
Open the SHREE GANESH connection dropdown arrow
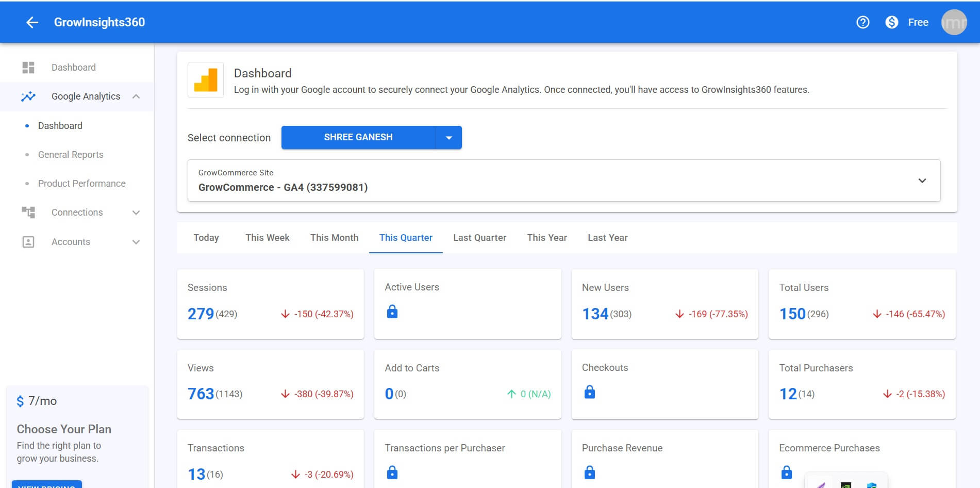tap(449, 138)
